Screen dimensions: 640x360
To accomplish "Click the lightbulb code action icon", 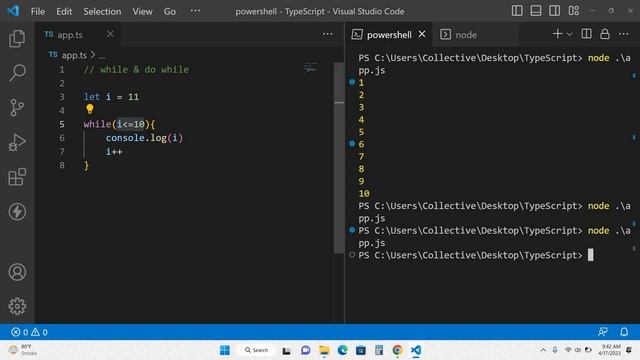I will (x=90, y=109).
